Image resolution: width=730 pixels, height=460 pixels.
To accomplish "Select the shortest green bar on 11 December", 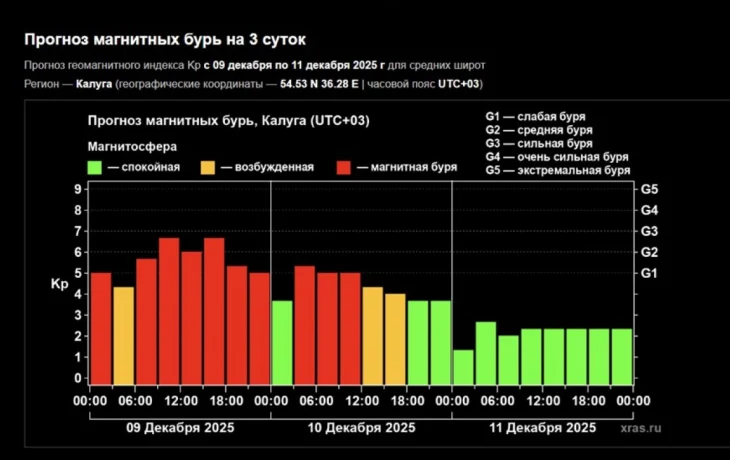I will 463,366.
